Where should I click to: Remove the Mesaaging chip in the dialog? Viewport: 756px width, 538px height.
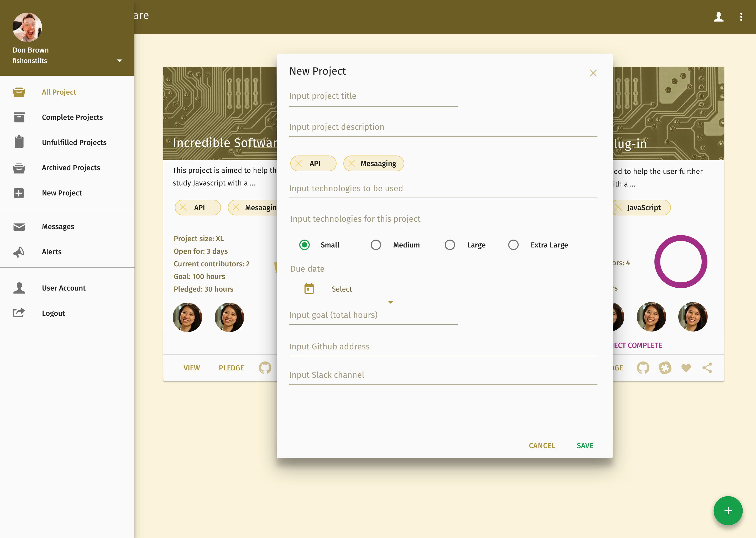point(351,163)
